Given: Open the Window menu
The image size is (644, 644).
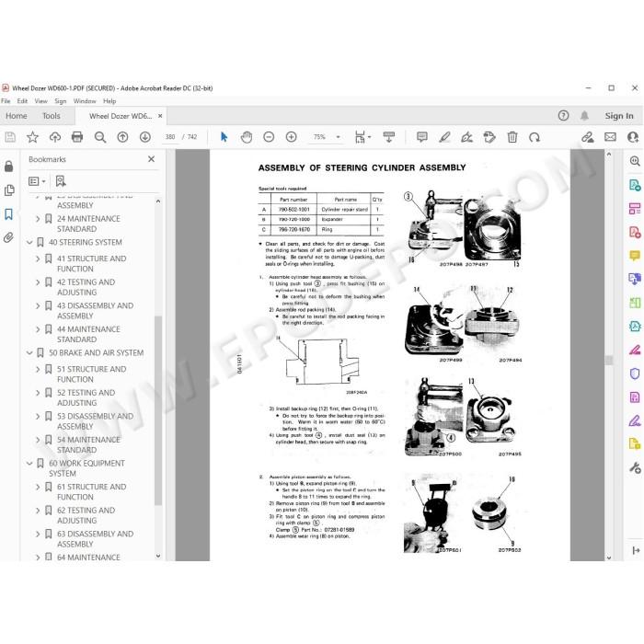Looking at the screenshot, I should (85, 101).
